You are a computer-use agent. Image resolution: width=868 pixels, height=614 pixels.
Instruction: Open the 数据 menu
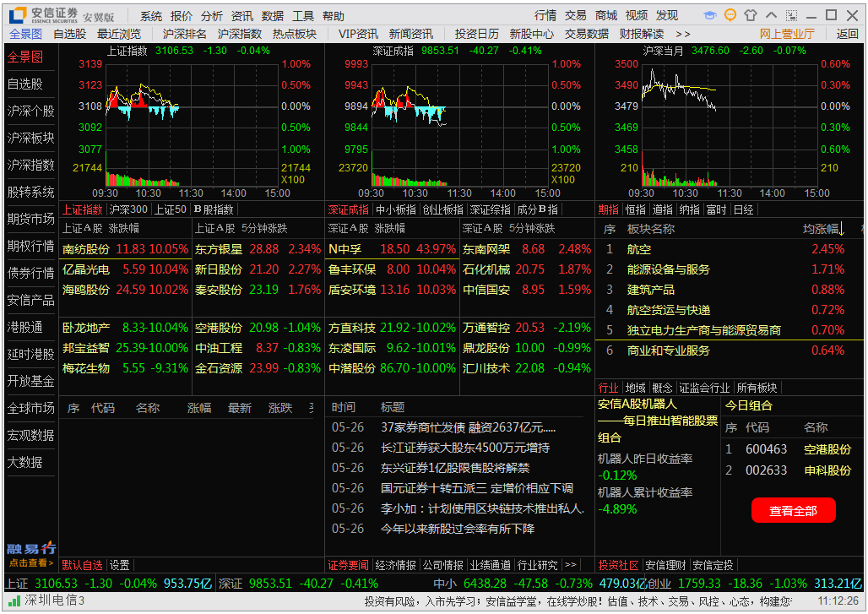point(273,16)
